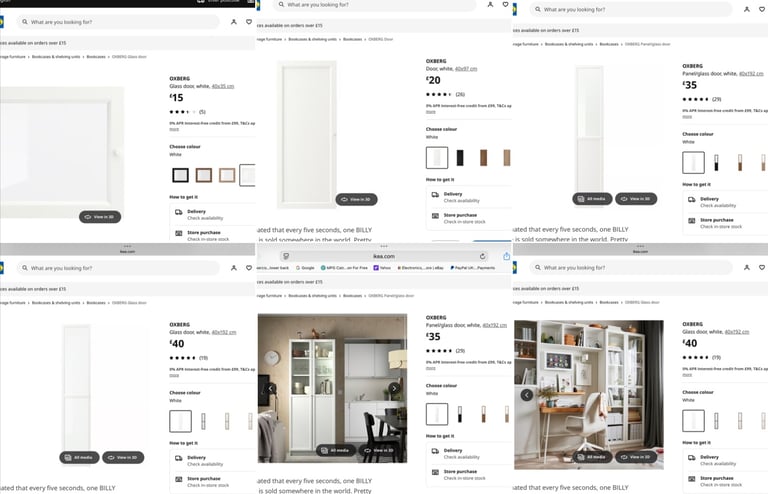768x494 pixels.
Task: Pick the dark brown swatch for £20 door
Action: click(x=483, y=158)
